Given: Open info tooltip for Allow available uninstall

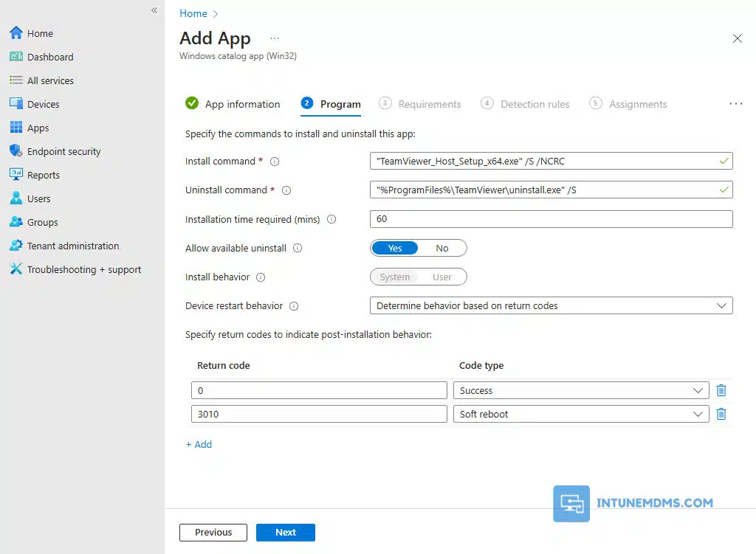Looking at the screenshot, I should 298,248.
